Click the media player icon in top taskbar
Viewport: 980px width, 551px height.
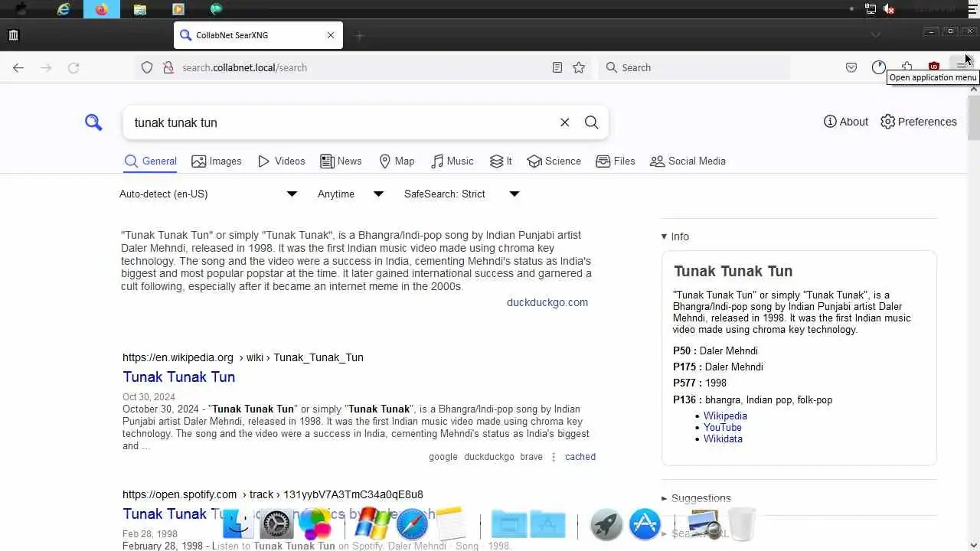[178, 9]
